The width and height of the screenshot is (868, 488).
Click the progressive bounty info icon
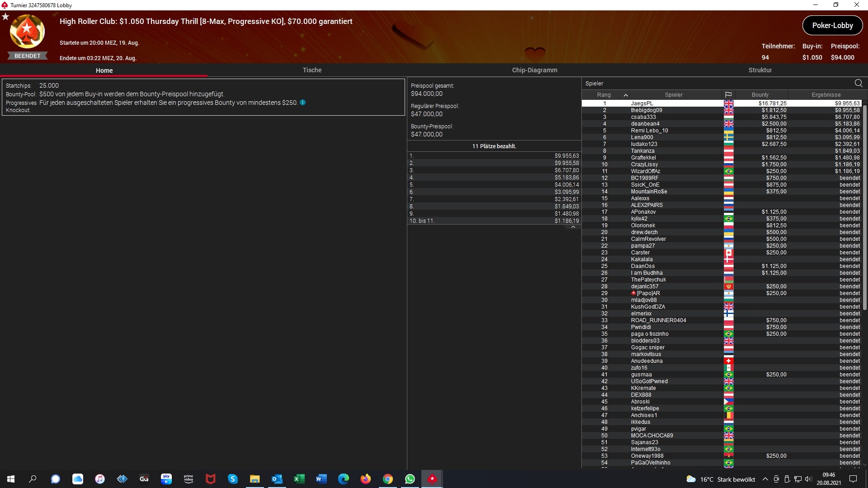(303, 103)
